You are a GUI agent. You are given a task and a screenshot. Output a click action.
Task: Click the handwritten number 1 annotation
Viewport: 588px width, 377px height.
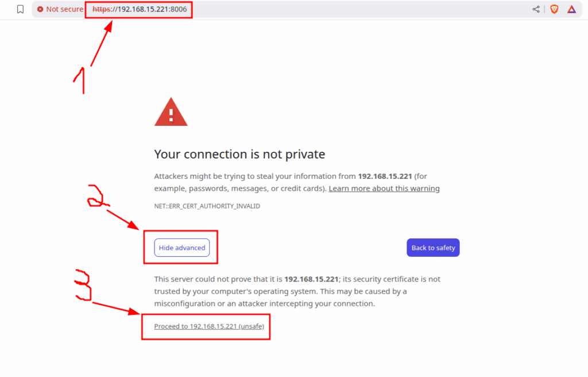tap(80, 80)
